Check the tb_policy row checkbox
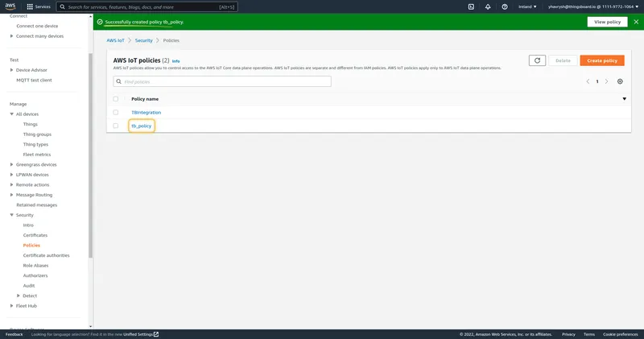Screen dimensions: 644x339 tap(115, 126)
